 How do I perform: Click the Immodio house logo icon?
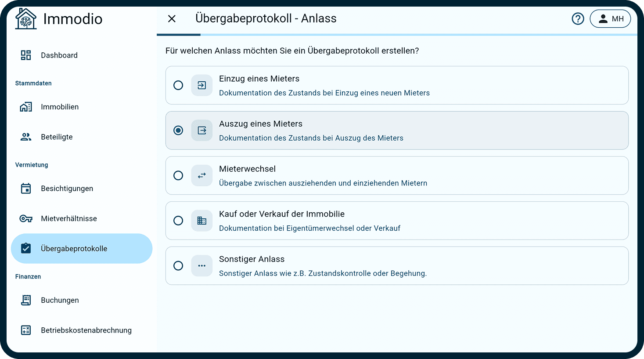tap(26, 19)
